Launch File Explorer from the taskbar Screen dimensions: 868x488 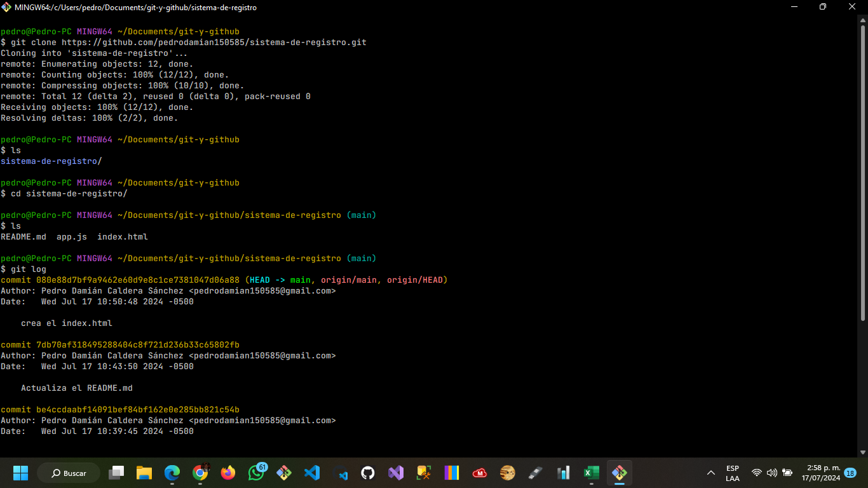(x=144, y=473)
